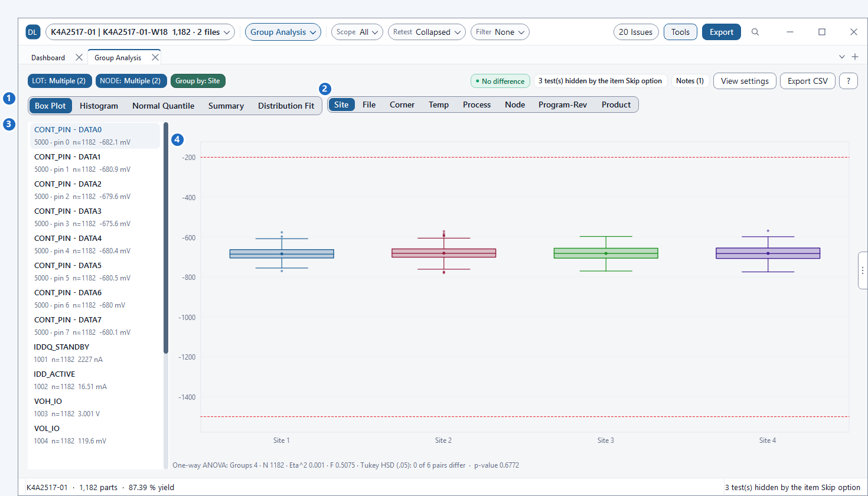Screen dimensions: 868x496
Task: Open the K4A2517-01 file selector dropdown
Action: pyautogui.click(x=140, y=32)
